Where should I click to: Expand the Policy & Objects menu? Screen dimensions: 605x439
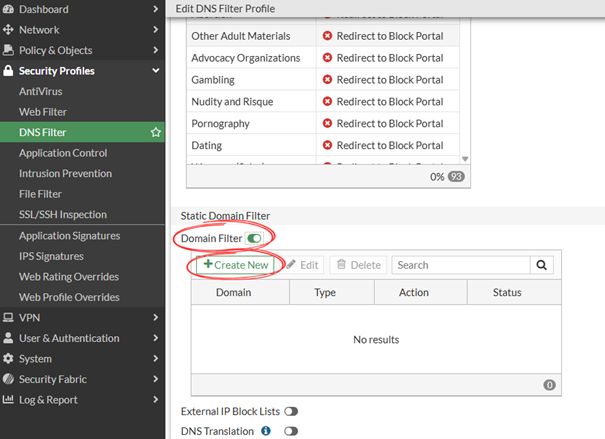[x=155, y=50]
